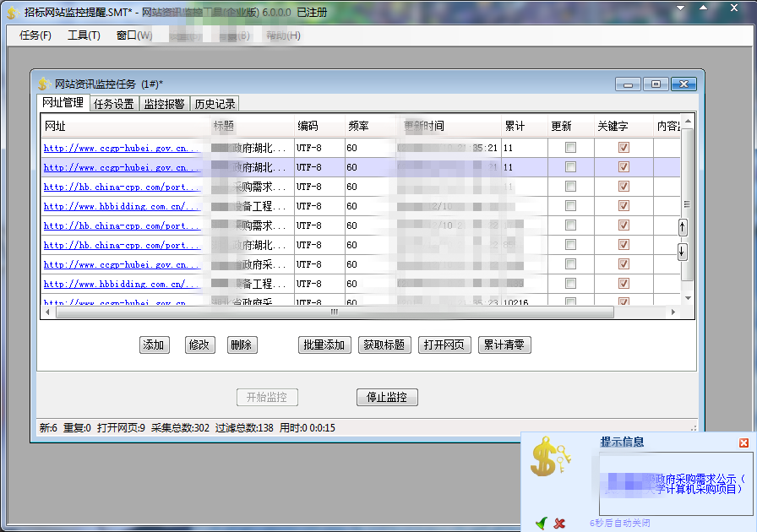Image resolution: width=757 pixels, height=532 pixels.
Task: Click the 更新时间 column header
Action: pos(448,126)
